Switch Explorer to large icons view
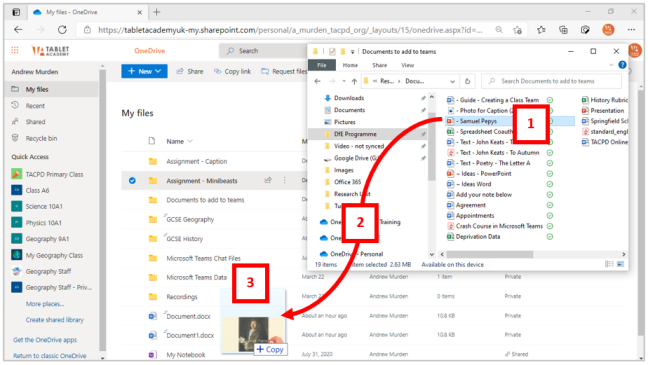The image size is (648, 365). (620, 264)
